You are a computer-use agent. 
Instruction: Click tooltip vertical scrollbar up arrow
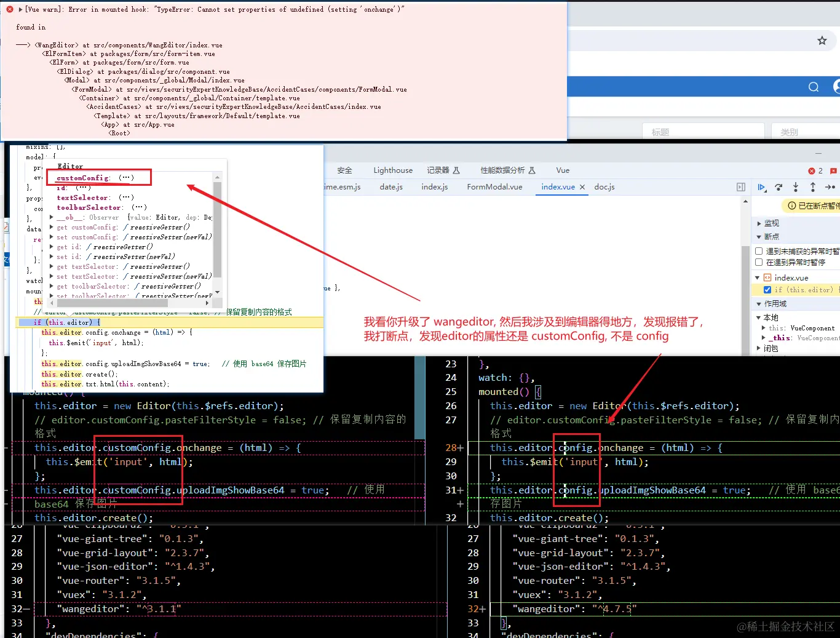pos(217,177)
